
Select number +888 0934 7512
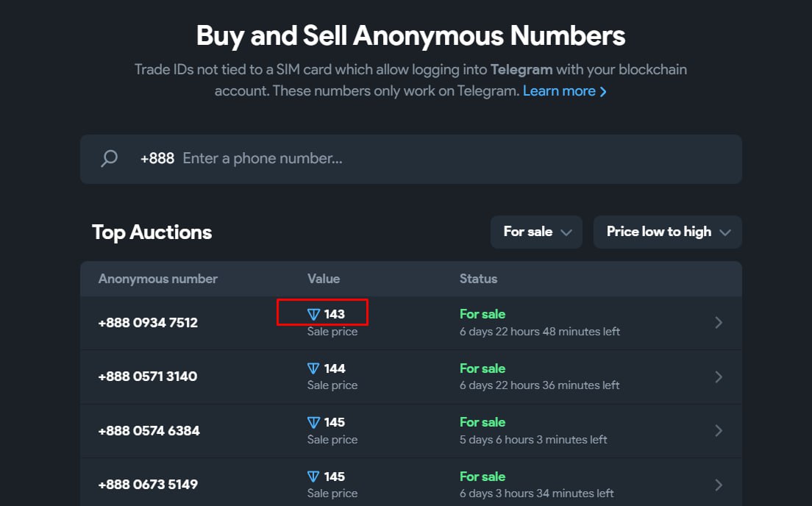pos(148,323)
